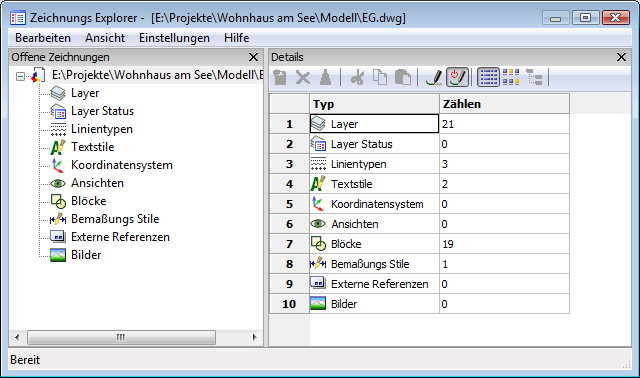Click the Delete X toolbar icon

tap(303, 77)
